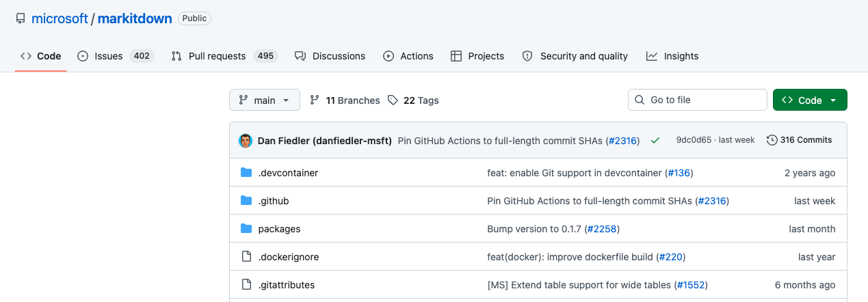Viewport: 868px width, 302px height.
Task: Open the main branch selector dropdown
Action: tap(265, 100)
